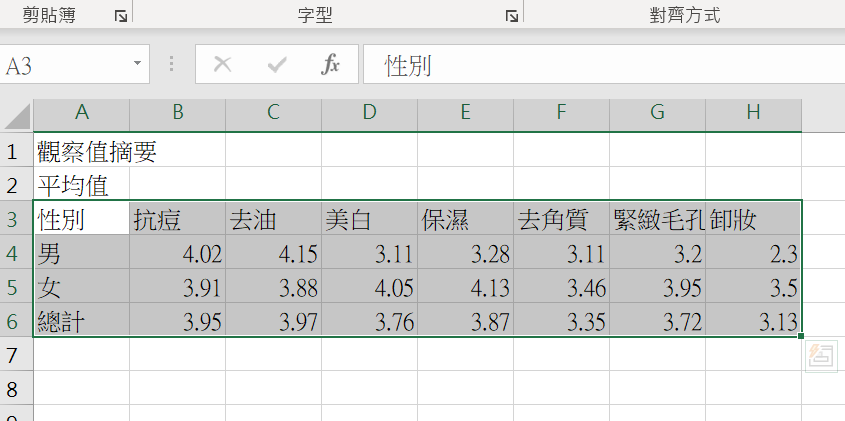
Task: Click the Cancel X icon in formula bar
Action: [x=223, y=66]
